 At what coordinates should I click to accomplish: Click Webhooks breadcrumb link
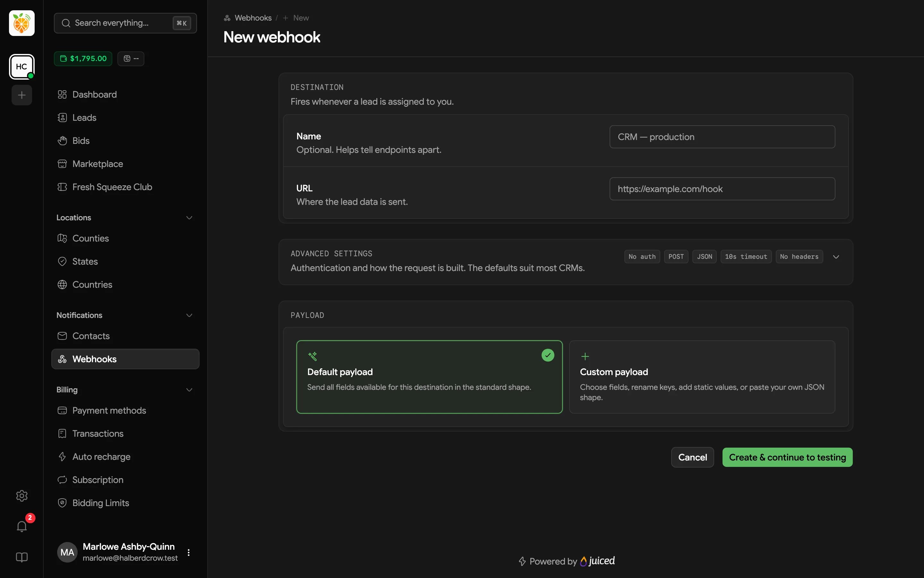point(253,18)
